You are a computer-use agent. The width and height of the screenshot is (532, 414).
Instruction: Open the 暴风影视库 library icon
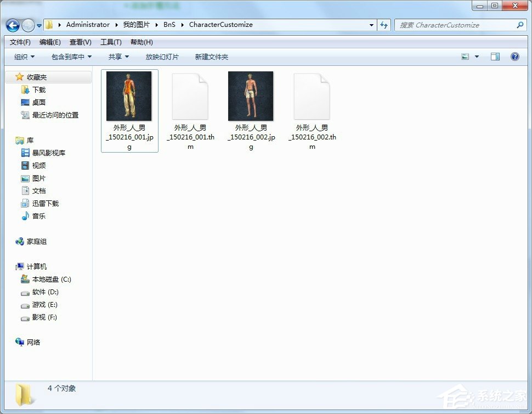click(x=25, y=153)
